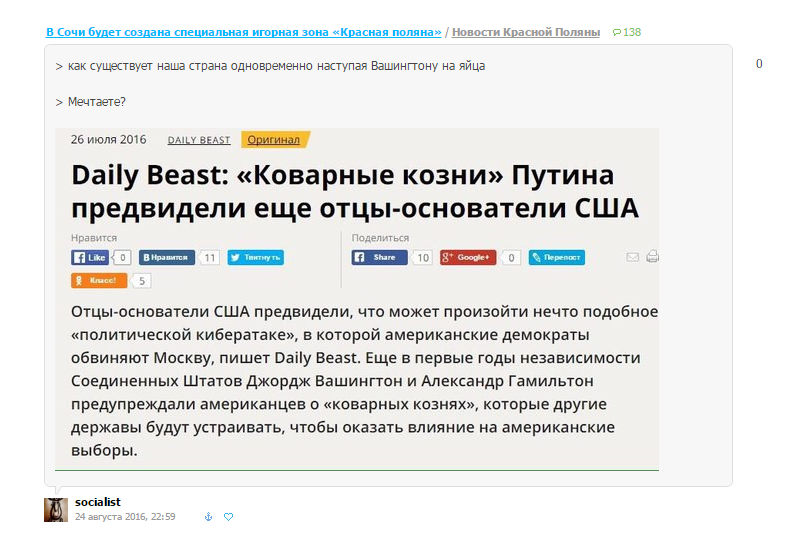Open the socialist user profile name
800x542 pixels.
98,501
